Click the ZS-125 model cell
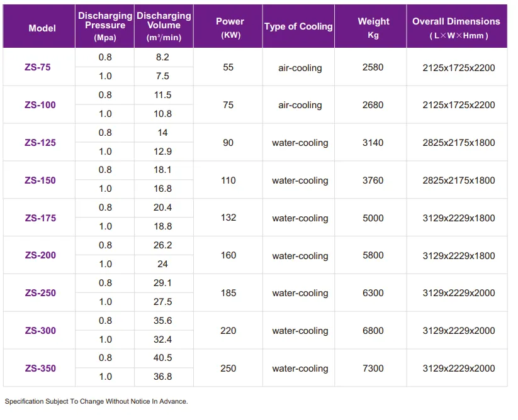This screenshot has width=518, height=420. (40, 143)
